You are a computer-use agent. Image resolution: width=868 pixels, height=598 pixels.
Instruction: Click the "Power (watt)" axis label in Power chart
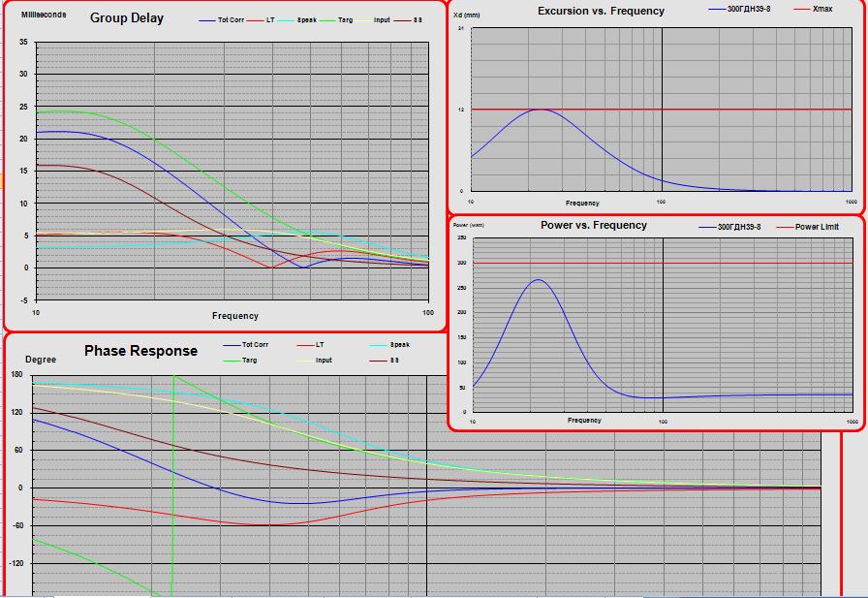tap(468, 225)
